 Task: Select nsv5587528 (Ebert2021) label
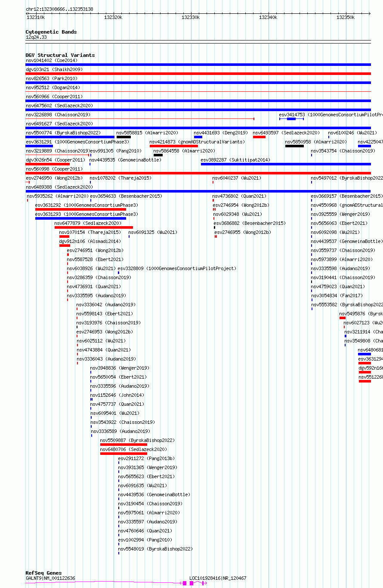click(96, 259)
